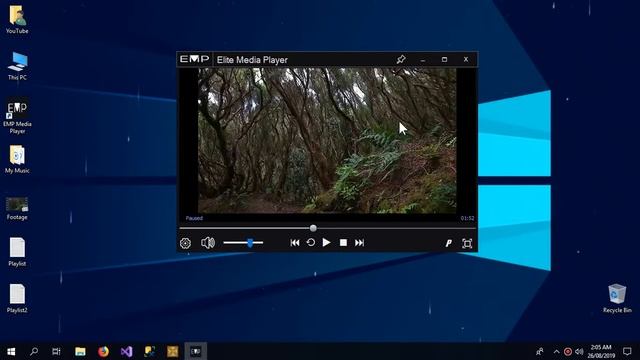Pin the player window on top
Viewport: 640px width, 360px height.
click(401, 60)
